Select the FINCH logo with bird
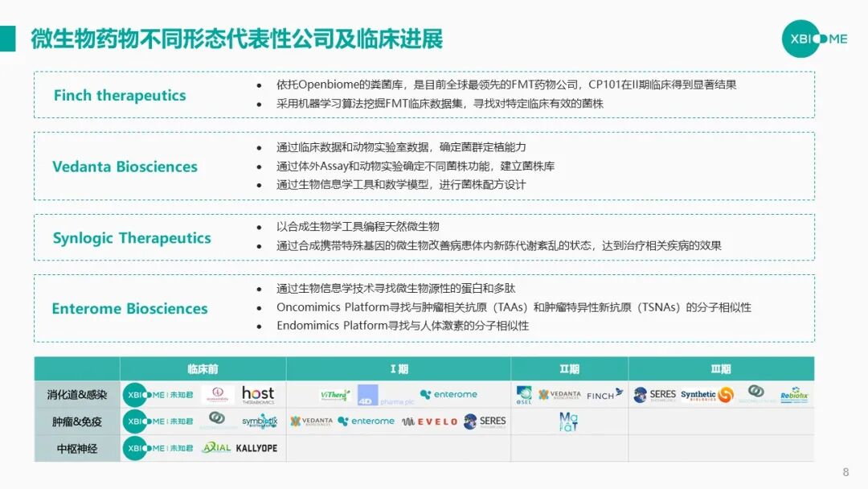 click(x=605, y=395)
